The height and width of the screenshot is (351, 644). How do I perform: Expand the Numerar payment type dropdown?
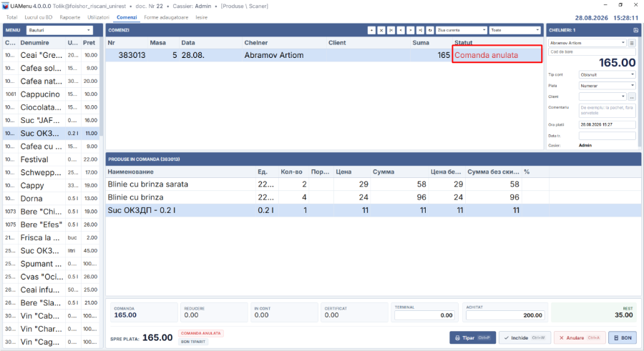pos(607,85)
